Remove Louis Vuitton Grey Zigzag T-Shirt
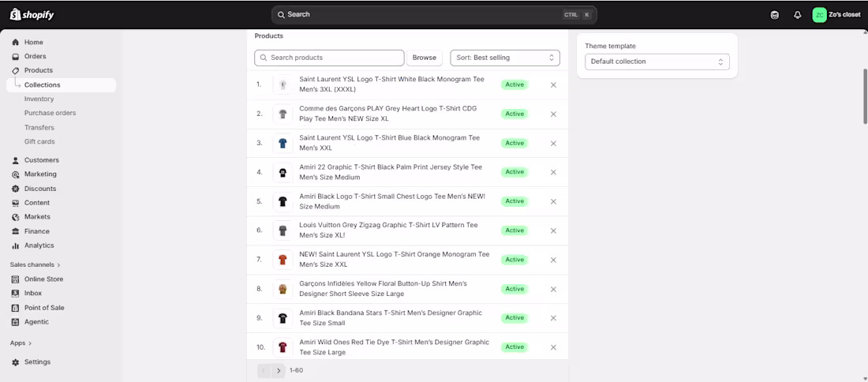This screenshot has height=382, width=868. click(553, 231)
